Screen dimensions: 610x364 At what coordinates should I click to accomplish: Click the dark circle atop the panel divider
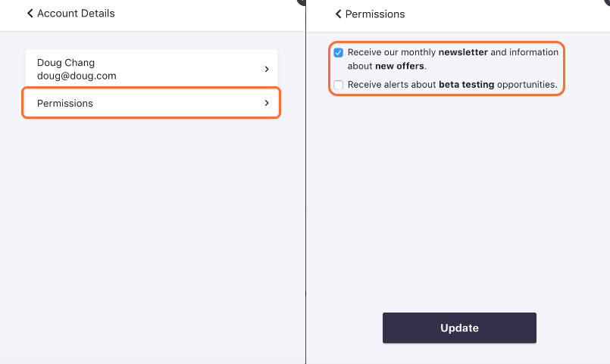302,2
